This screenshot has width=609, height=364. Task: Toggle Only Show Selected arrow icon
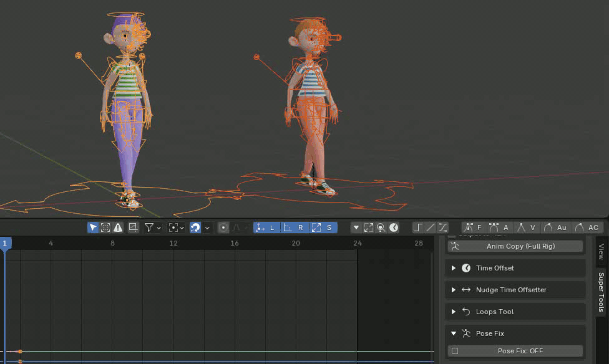(x=93, y=228)
